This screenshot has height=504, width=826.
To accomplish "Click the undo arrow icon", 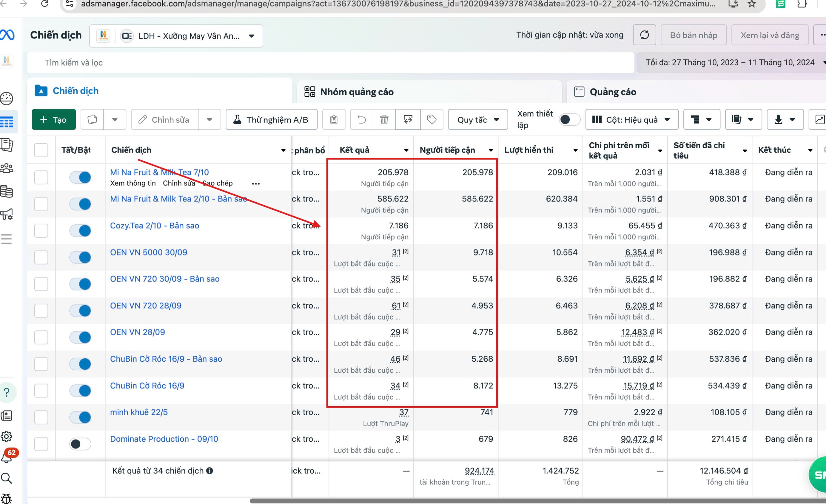I will [361, 119].
